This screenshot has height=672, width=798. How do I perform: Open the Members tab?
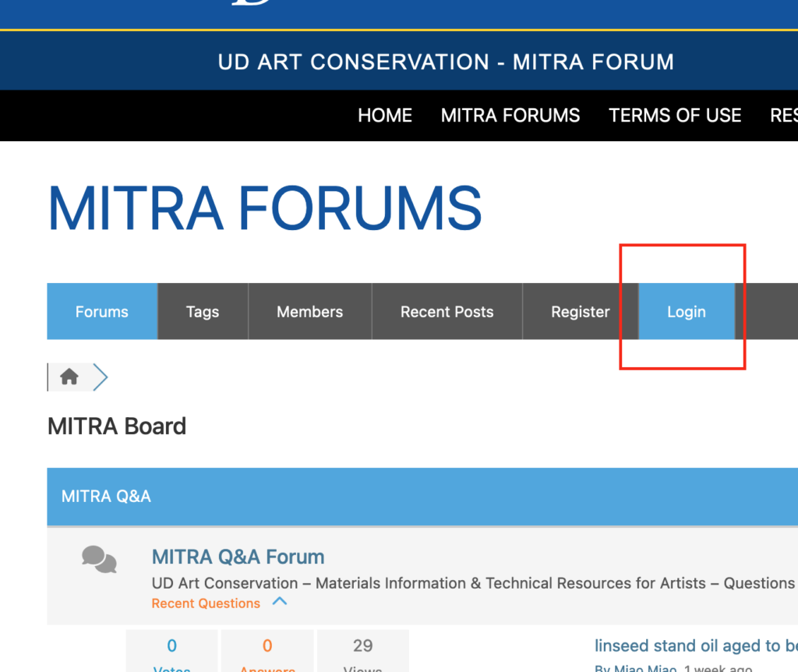coord(309,312)
